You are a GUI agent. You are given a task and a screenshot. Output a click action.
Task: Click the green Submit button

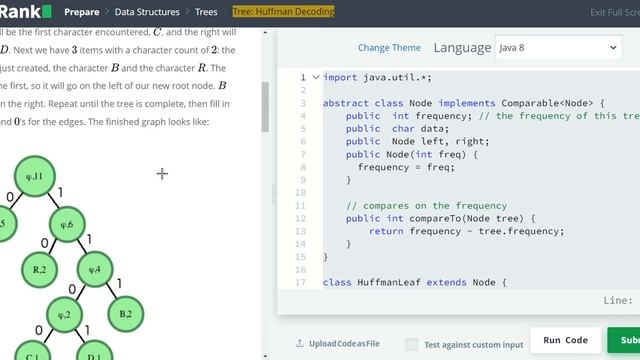(x=624, y=340)
